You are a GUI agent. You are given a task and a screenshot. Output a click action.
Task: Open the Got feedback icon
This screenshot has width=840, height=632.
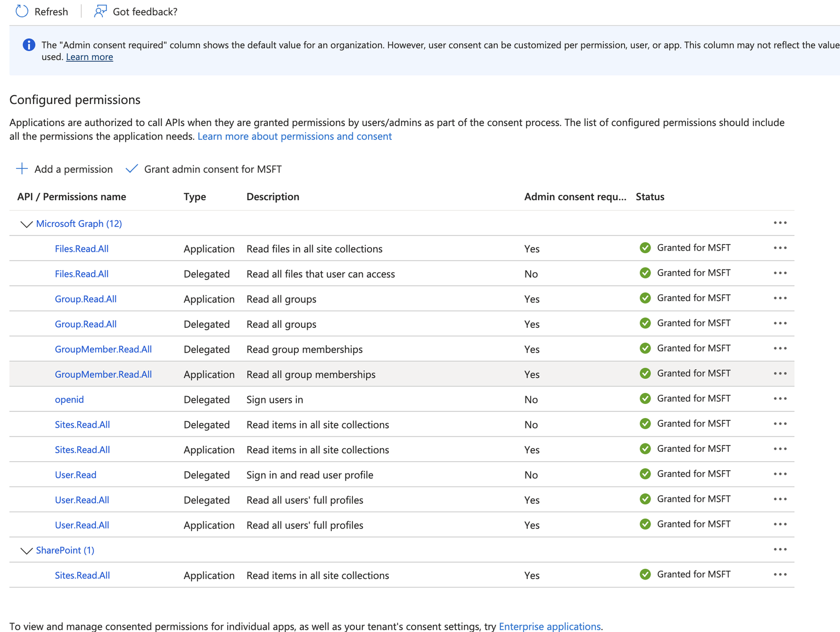click(100, 11)
